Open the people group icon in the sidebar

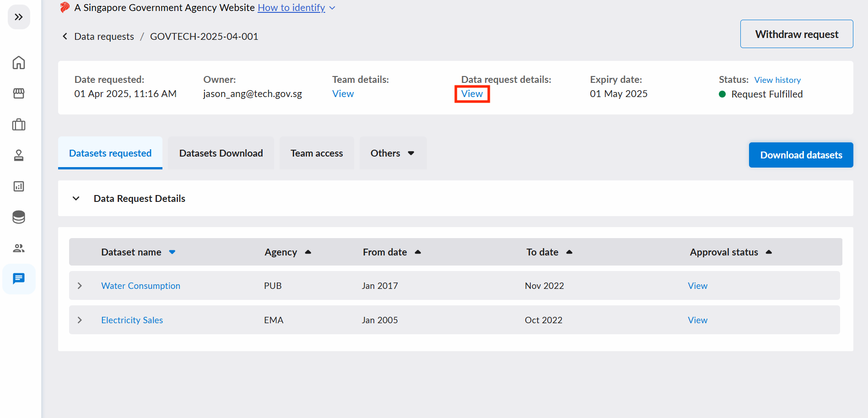coord(19,248)
